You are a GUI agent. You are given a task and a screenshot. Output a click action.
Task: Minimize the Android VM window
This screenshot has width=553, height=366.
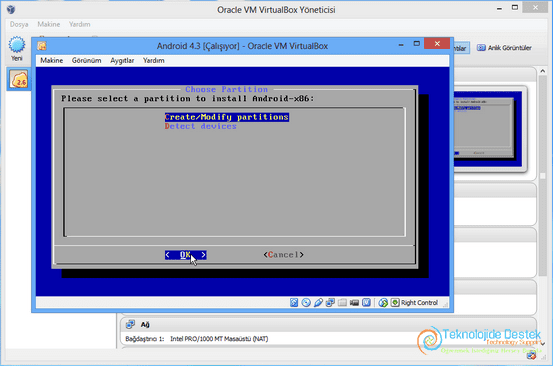[x=401, y=44]
